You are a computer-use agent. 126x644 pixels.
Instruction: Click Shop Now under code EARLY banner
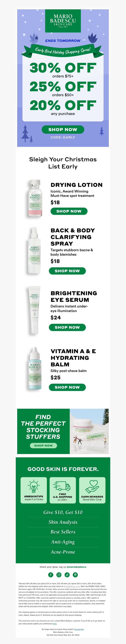pyautogui.click(x=63, y=129)
